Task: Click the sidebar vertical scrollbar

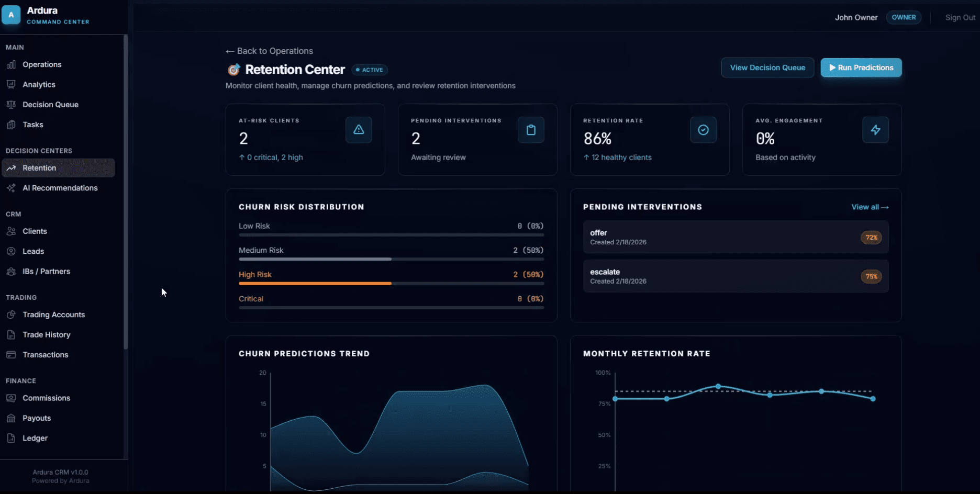Action: tap(126, 192)
